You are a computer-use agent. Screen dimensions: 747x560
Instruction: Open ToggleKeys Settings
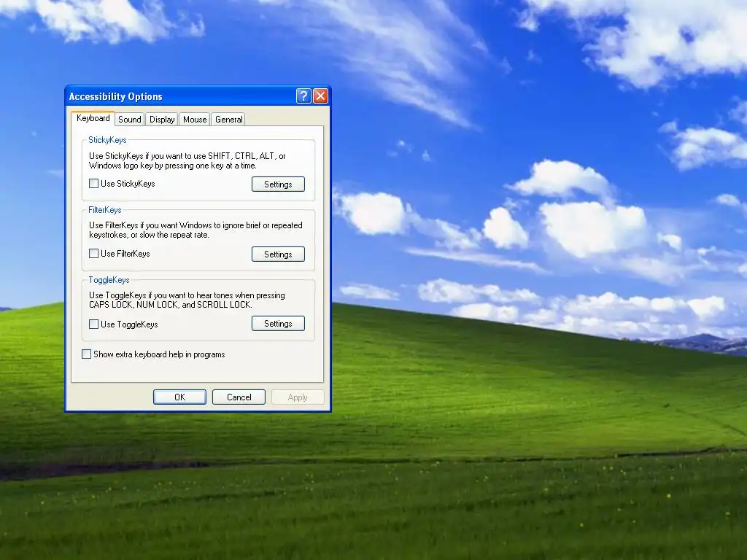278,323
